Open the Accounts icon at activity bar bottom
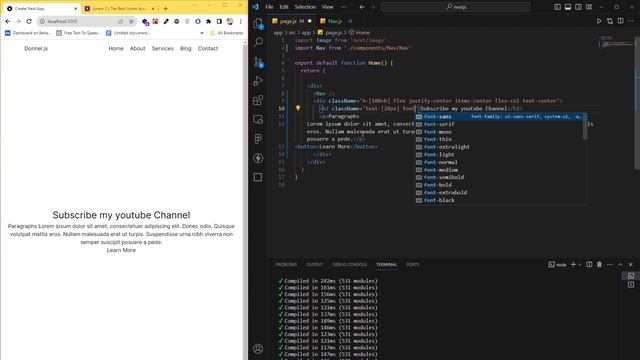Screen dimensions: 640x360 258,349
